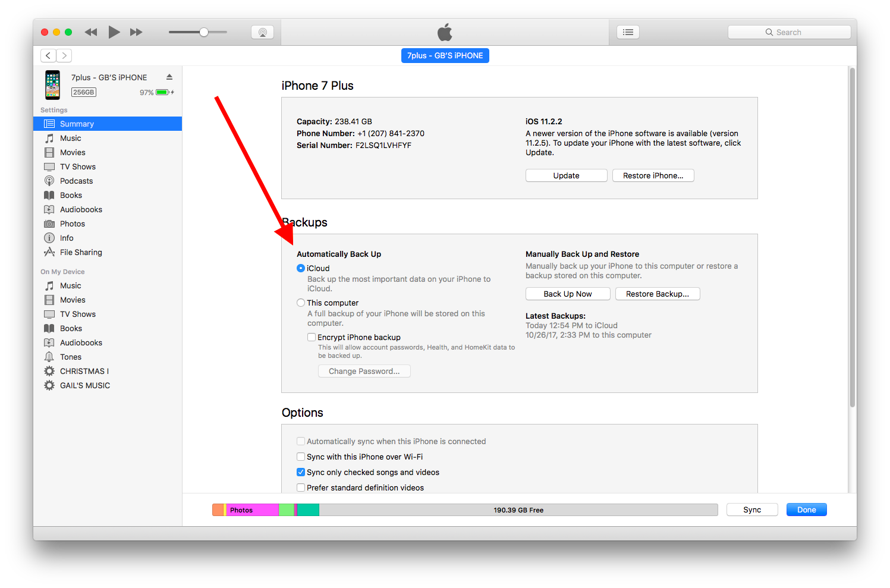Viewport: 890px width, 588px height.
Task: Enable Encrypt iPhone backup checkbox
Action: pos(312,337)
